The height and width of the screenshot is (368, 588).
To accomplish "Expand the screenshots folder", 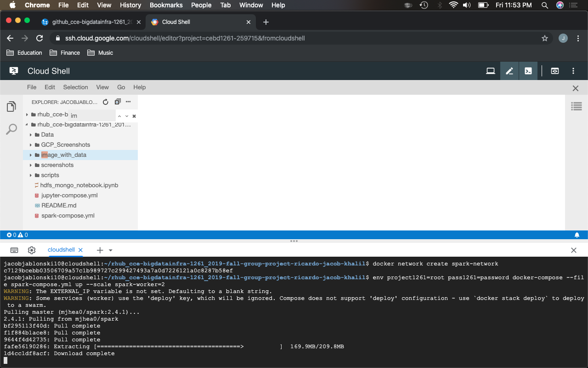I will click(31, 165).
